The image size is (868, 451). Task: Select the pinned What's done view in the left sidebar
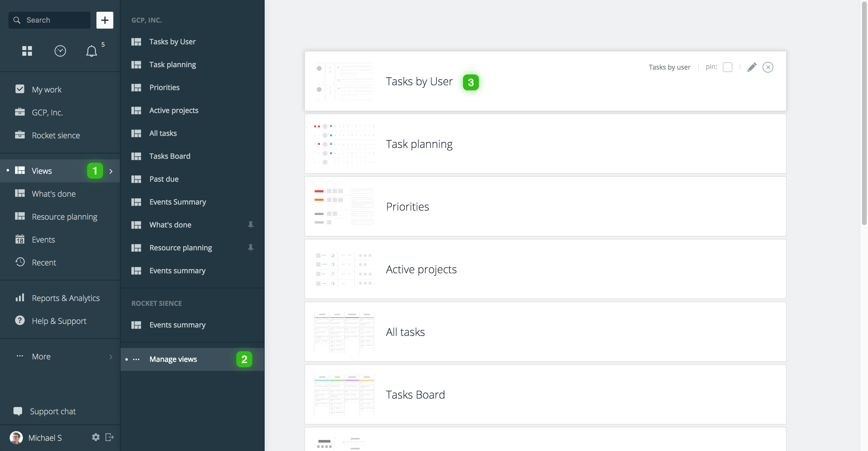60,194
